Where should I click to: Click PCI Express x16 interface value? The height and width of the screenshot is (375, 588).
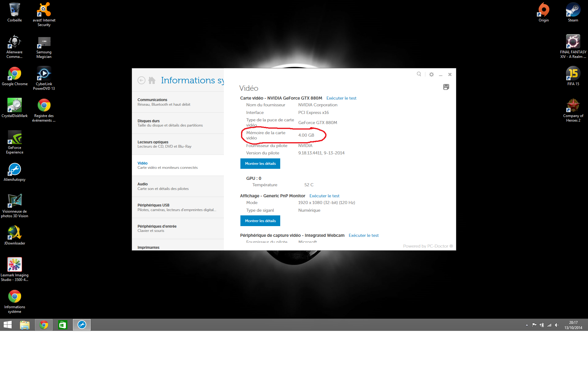(313, 112)
